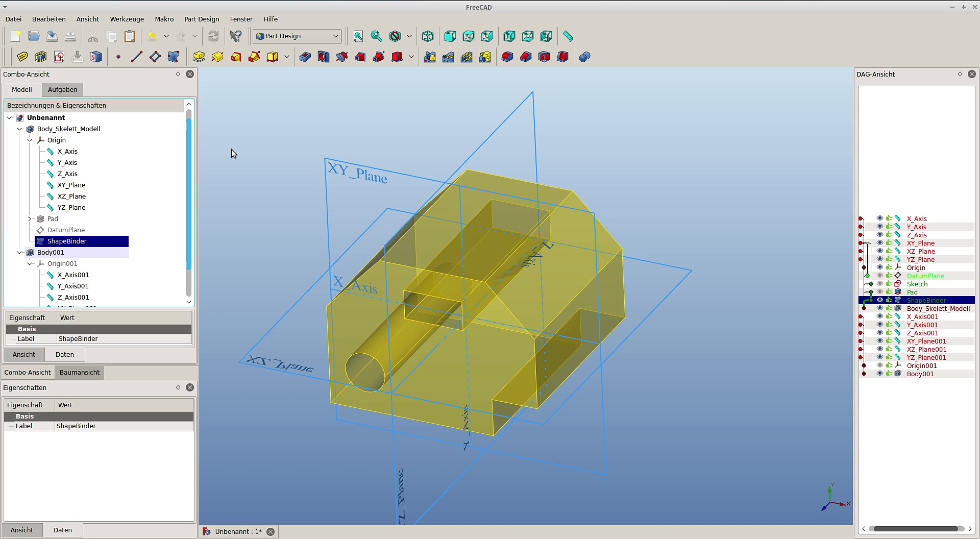The height and width of the screenshot is (539, 980).
Task: Click the Fillet tool icon
Action: click(507, 57)
